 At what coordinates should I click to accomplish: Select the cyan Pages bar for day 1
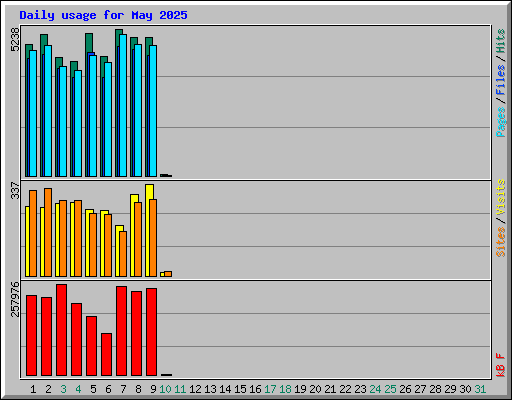pos(33,113)
